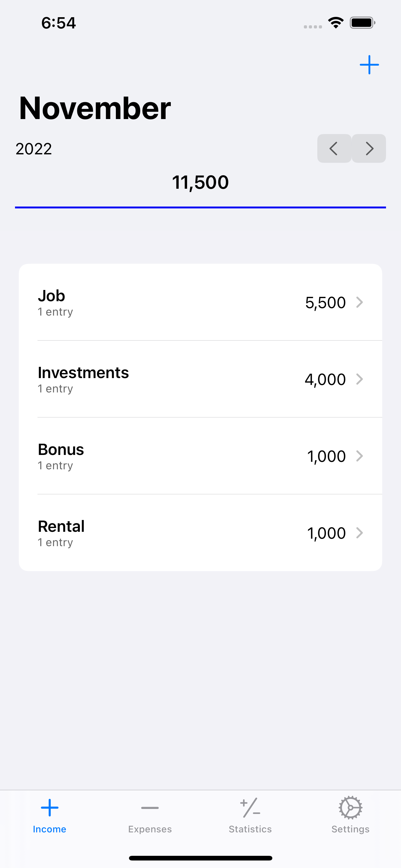Tap the blue progress line under total

point(200,207)
